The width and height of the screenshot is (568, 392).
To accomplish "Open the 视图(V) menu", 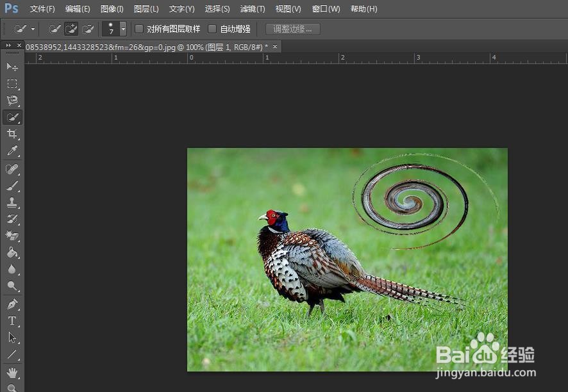I will coord(288,9).
